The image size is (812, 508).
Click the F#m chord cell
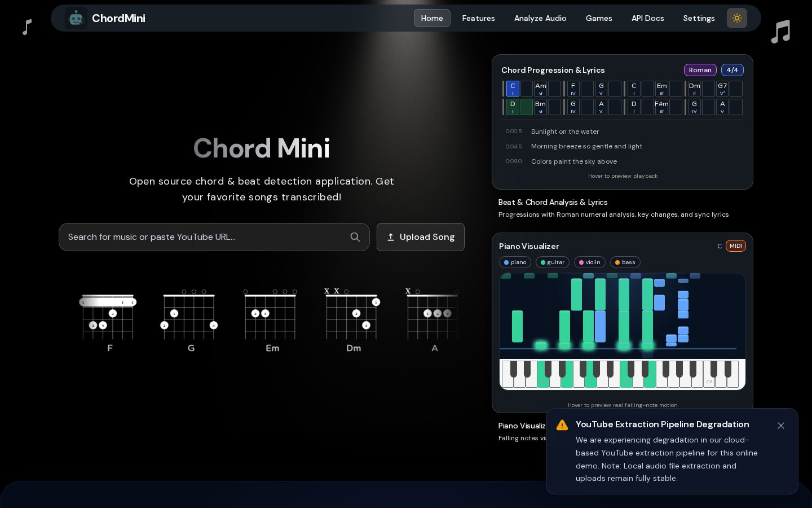(661, 107)
